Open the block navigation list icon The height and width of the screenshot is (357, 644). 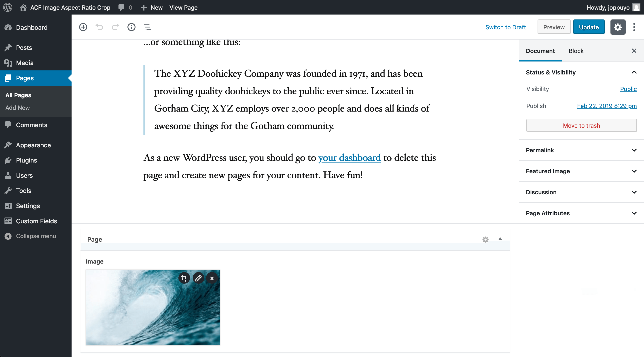point(148,27)
